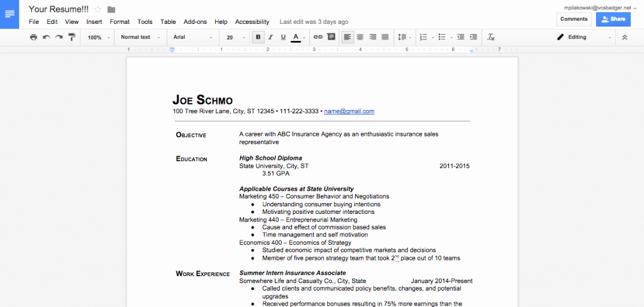Click the Insert link chain icon

pos(318,37)
